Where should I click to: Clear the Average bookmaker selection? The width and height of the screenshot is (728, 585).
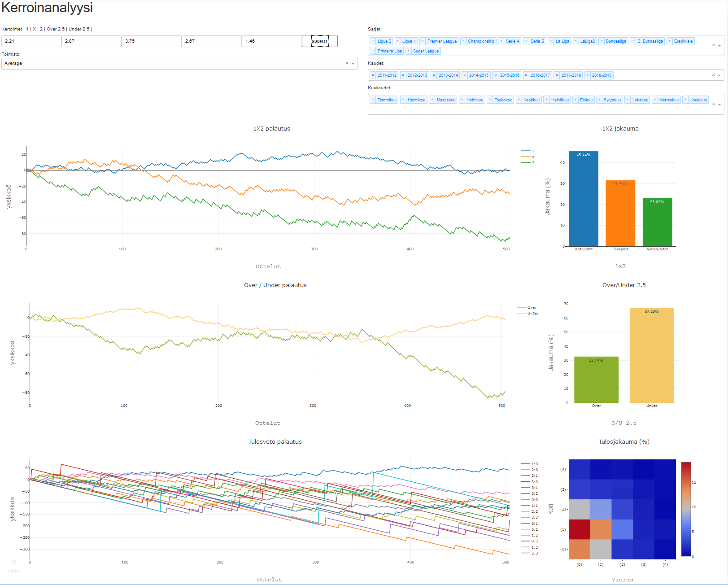pos(347,63)
